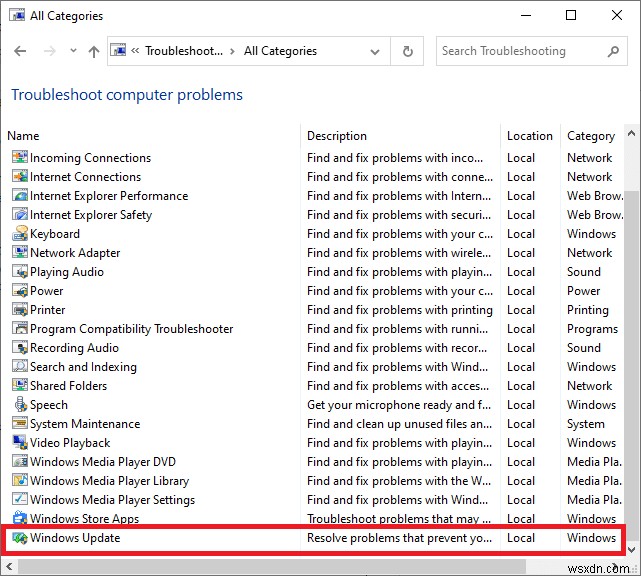Open the recent locations dropdown arrow
The height and width of the screenshot is (579, 641).
click(x=73, y=51)
